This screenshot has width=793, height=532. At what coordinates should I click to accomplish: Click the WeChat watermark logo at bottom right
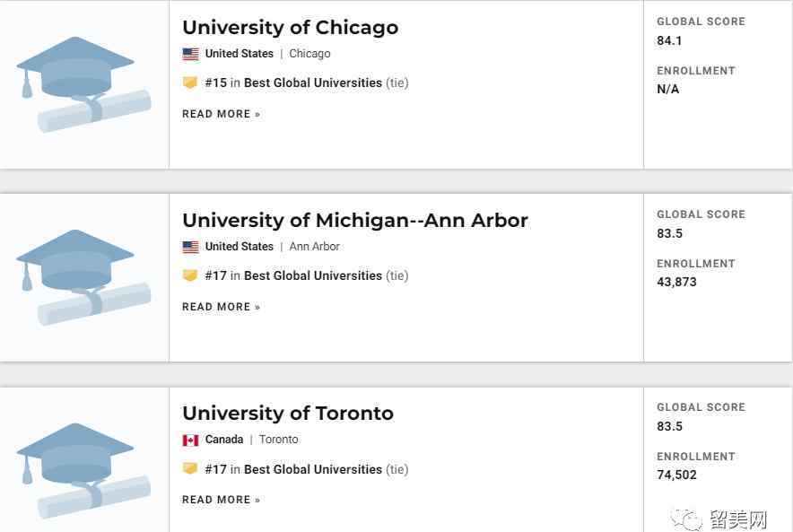[x=685, y=519]
